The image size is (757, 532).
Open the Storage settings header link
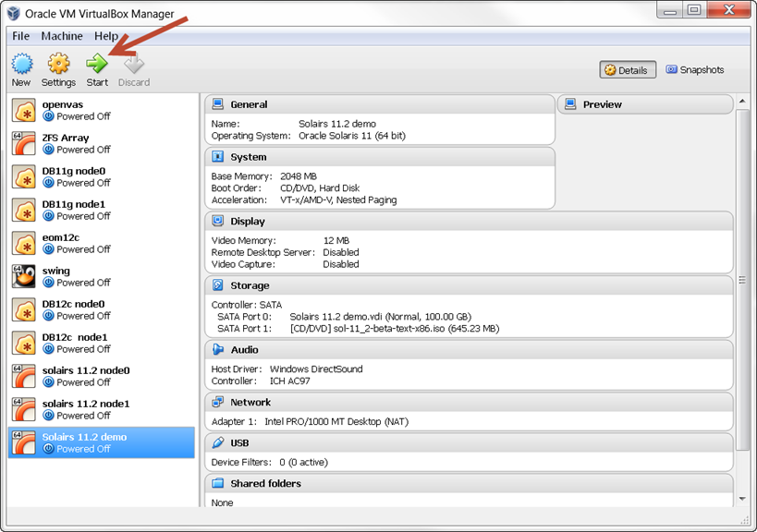(250, 285)
